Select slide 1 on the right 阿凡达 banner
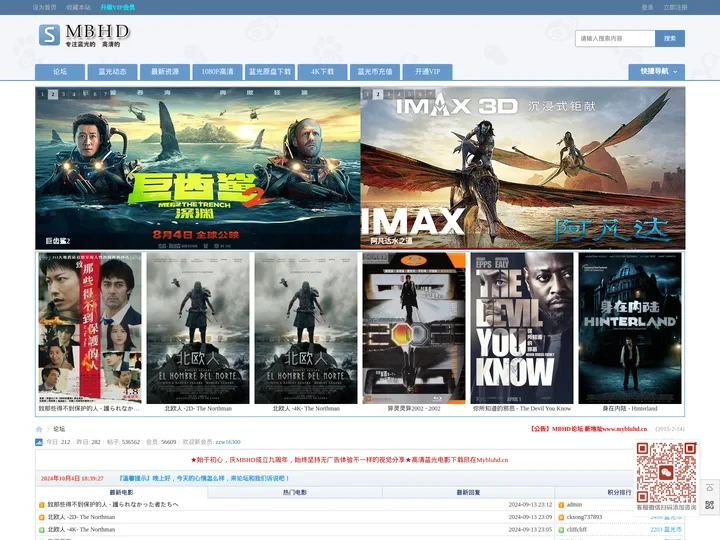Viewport: 720px width, 540px height. [x=367, y=94]
